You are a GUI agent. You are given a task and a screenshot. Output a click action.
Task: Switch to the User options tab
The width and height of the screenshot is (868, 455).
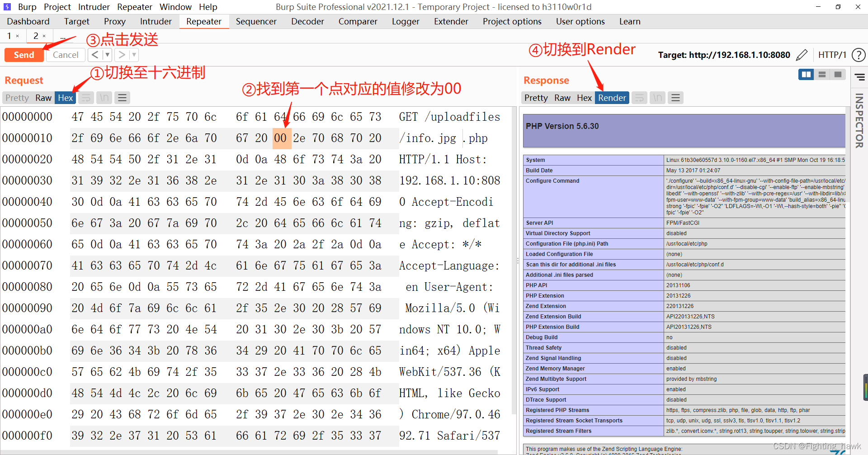(x=580, y=21)
